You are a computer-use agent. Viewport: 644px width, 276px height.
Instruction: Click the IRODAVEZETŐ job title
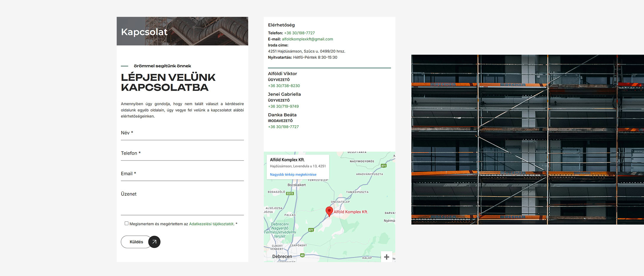(x=280, y=121)
